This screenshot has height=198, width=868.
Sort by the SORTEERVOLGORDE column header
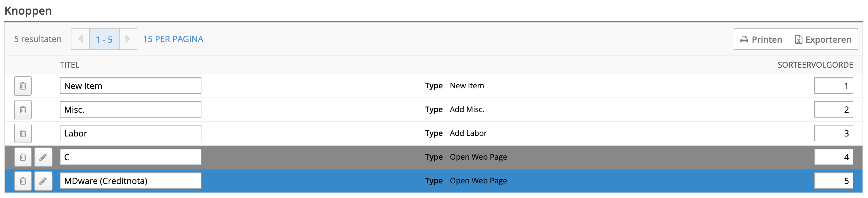point(815,65)
